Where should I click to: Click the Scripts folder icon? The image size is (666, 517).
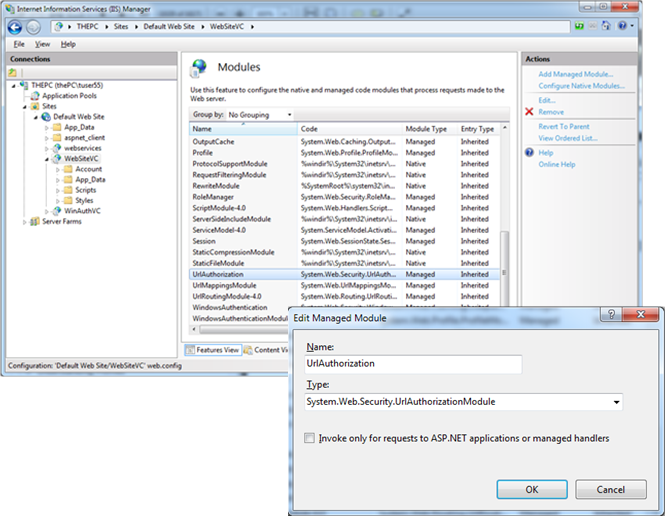(68, 190)
